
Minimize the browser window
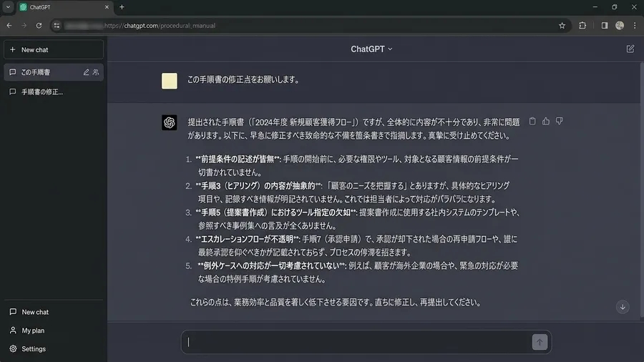pos(595,7)
